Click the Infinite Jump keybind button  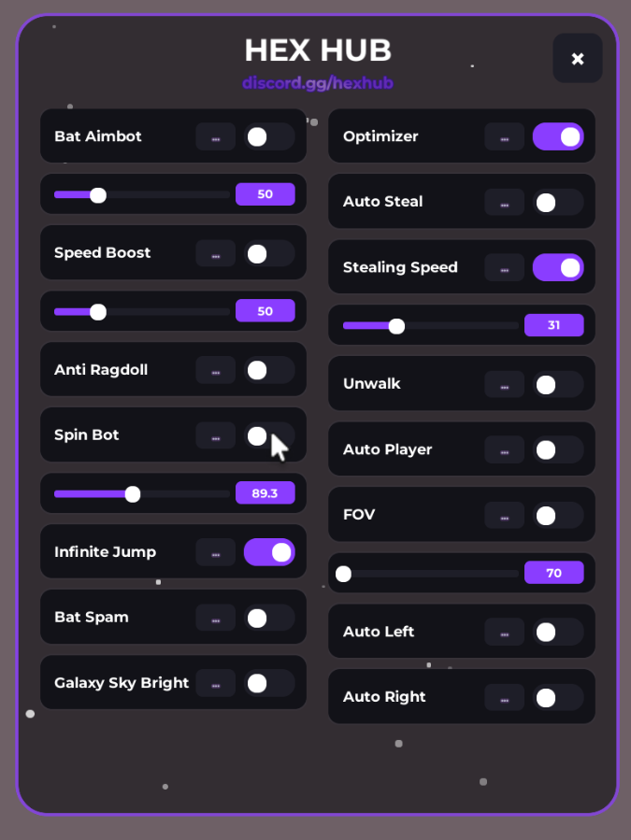216,552
